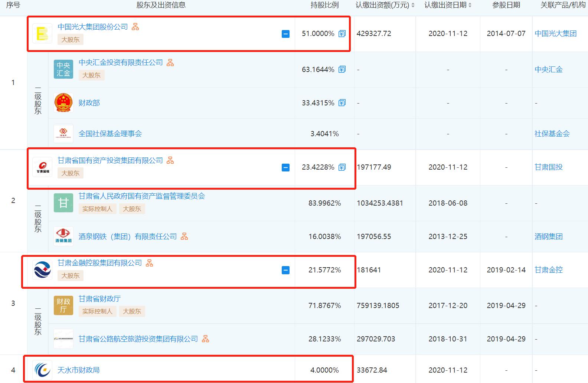Click the 中央汇金 teal logo tile
Image resolution: width=588 pixels, height=383 pixels.
(63, 69)
